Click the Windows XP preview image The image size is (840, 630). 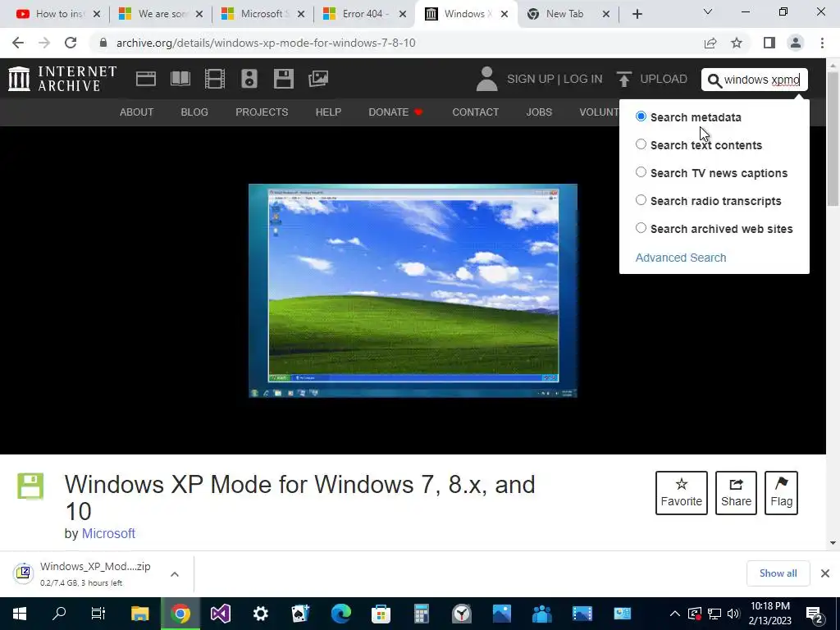tap(413, 291)
